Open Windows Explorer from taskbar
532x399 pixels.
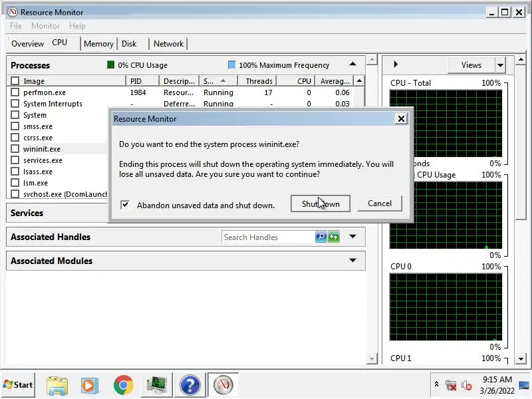coord(57,385)
